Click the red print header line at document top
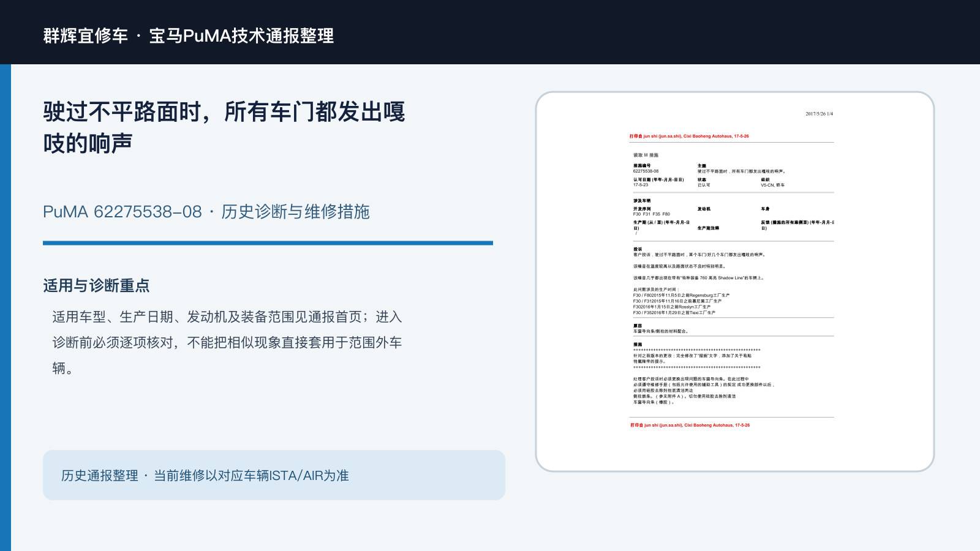 tap(689, 137)
